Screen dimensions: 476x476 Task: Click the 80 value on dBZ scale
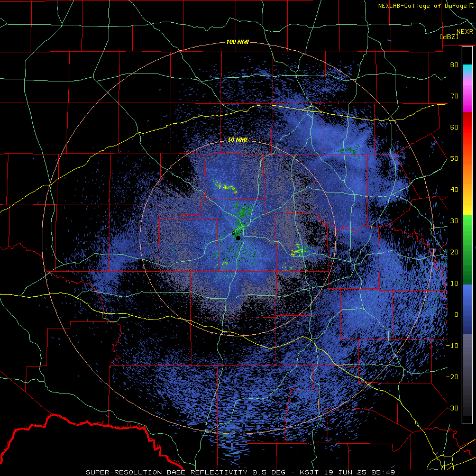454,65
